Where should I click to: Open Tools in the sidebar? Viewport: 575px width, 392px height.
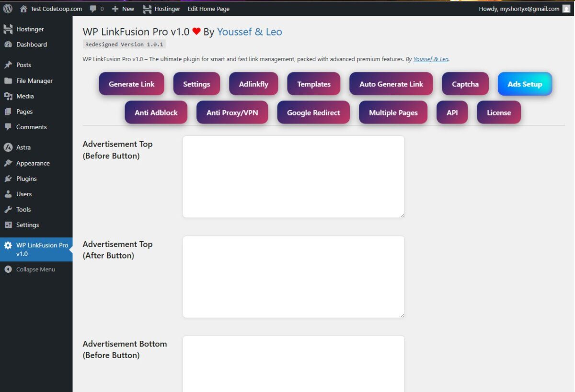[23, 209]
